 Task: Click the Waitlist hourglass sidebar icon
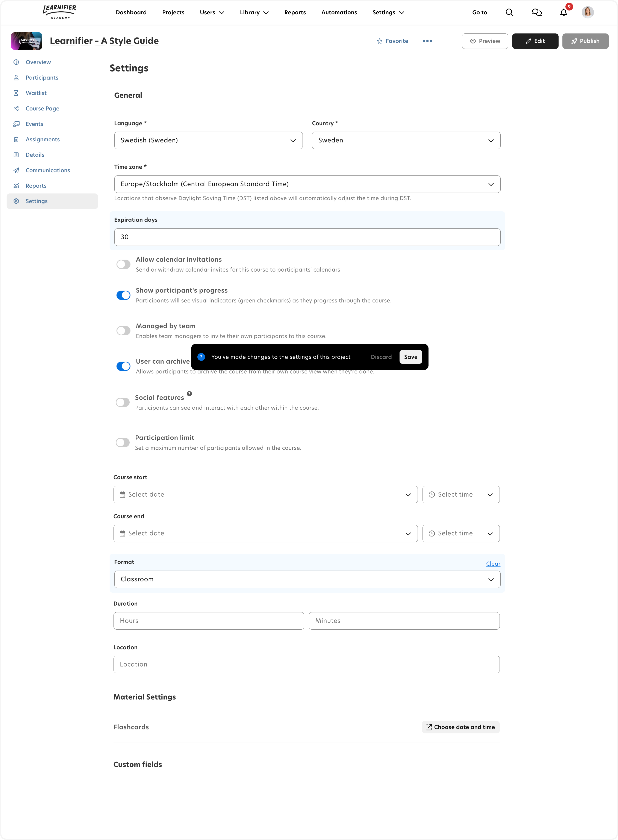click(x=16, y=93)
